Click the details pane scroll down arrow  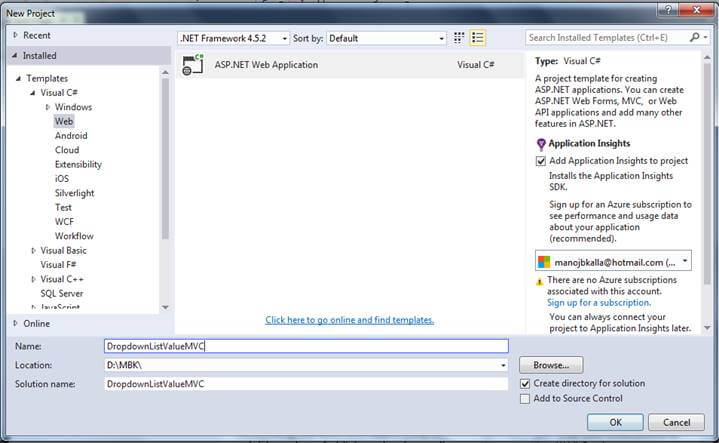[707, 327]
